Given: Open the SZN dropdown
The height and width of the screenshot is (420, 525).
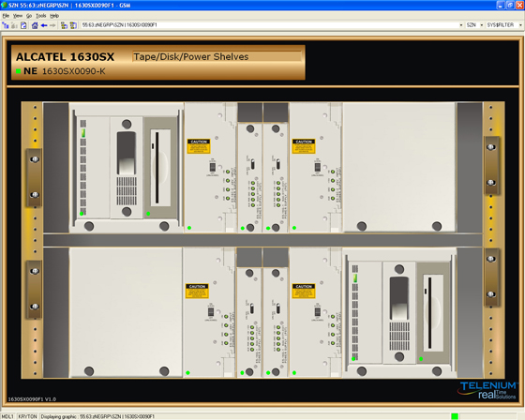Looking at the screenshot, I should point(482,25).
